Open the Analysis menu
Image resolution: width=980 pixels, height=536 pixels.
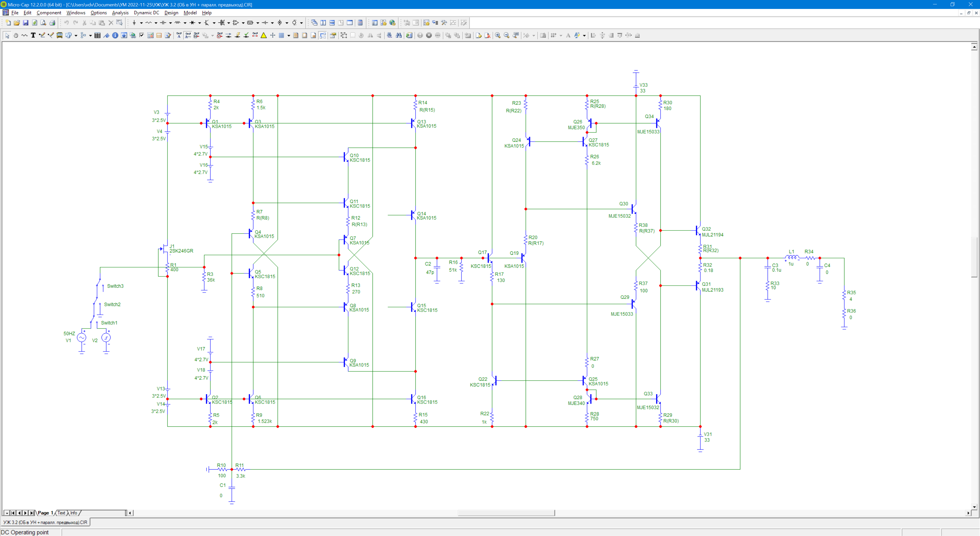click(x=120, y=13)
